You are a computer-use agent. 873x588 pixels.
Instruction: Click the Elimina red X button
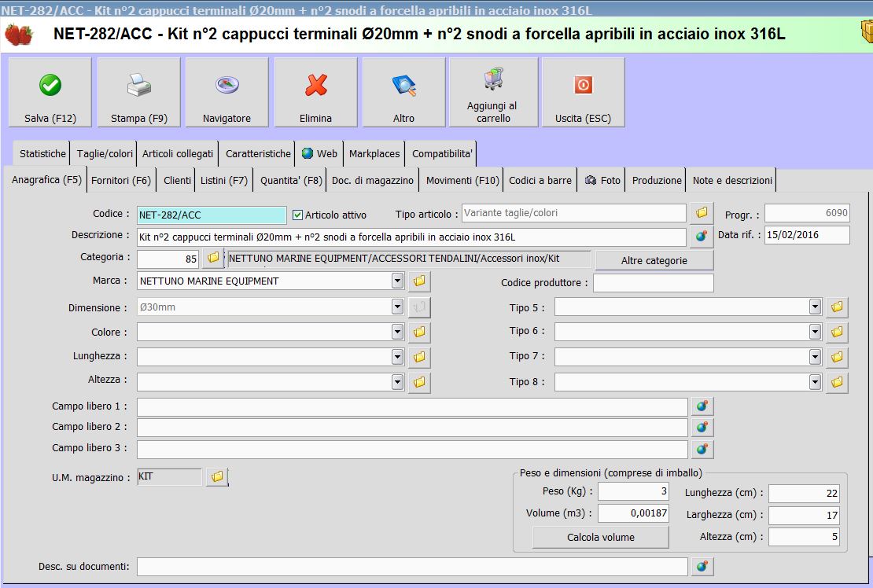click(315, 92)
